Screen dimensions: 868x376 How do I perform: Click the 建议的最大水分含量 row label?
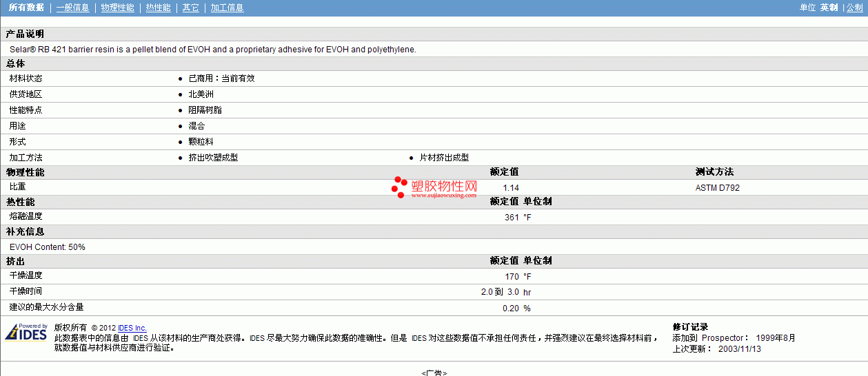pos(46,307)
